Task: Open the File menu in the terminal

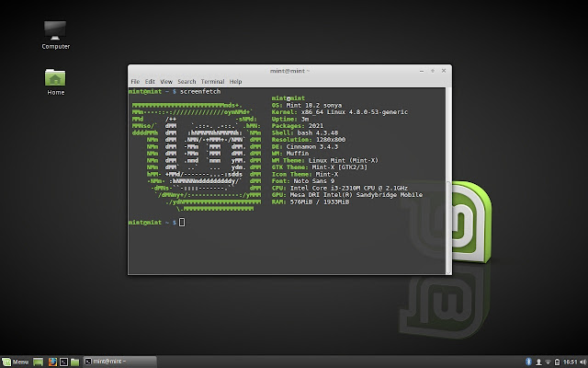Action: [x=135, y=82]
